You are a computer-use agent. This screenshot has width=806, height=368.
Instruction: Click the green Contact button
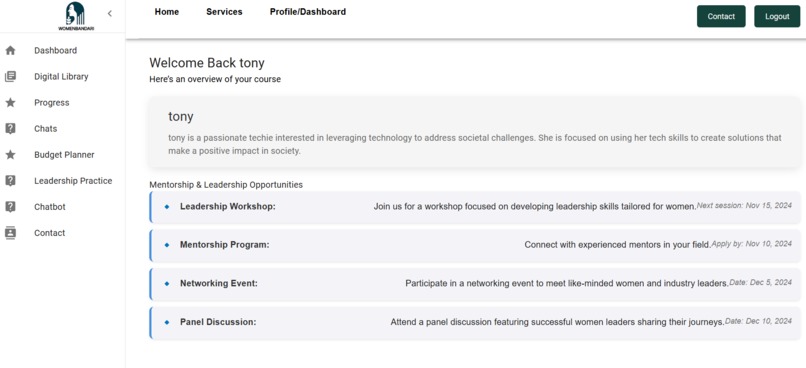pos(721,16)
